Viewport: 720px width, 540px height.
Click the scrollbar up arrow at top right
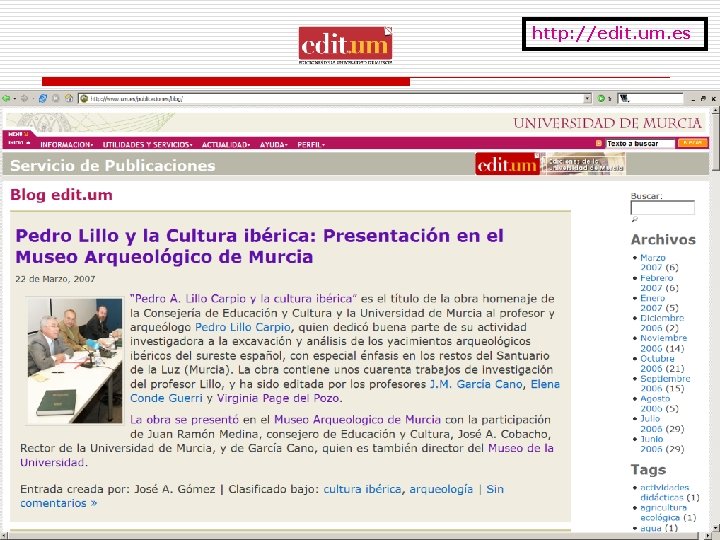(x=715, y=110)
